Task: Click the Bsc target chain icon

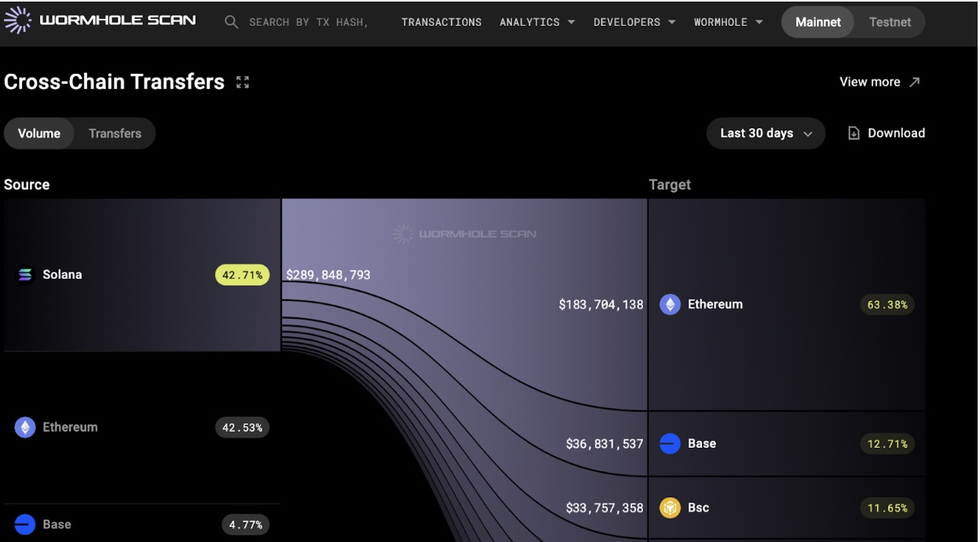Action: 670,508
